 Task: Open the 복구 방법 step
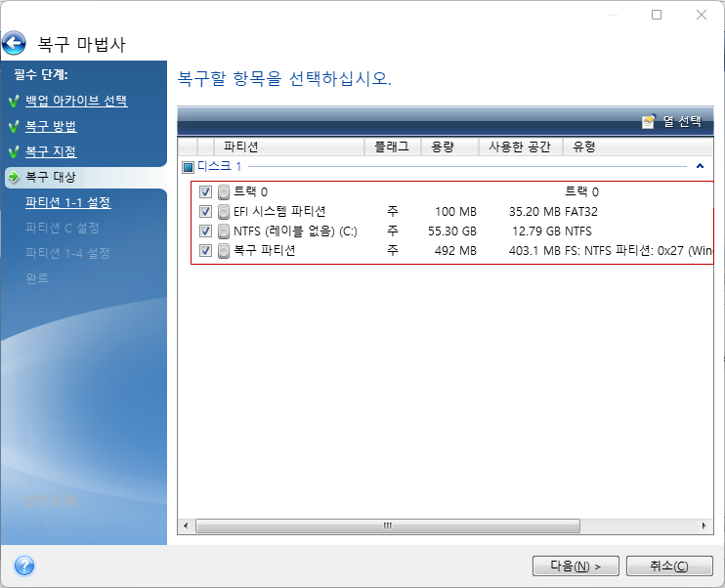(x=51, y=126)
